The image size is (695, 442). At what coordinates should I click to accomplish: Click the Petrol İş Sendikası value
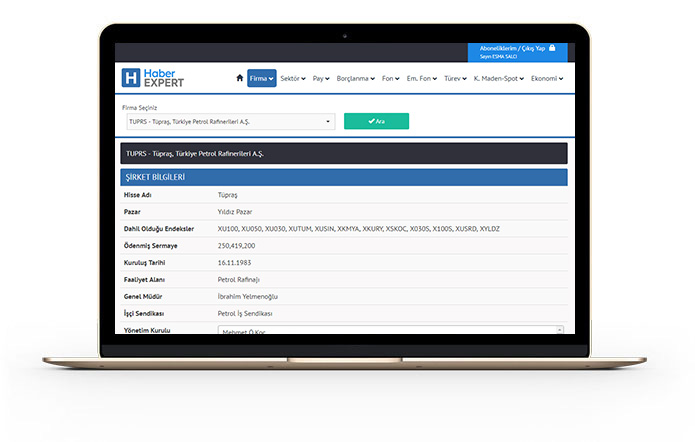[245, 313]
